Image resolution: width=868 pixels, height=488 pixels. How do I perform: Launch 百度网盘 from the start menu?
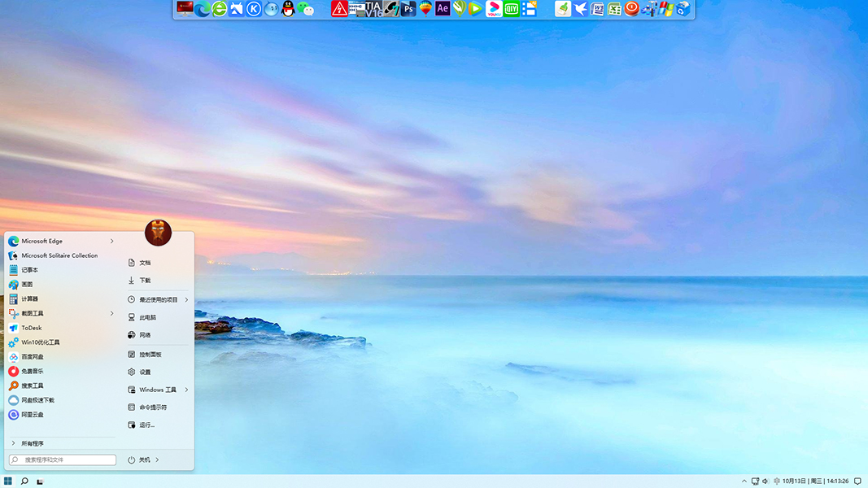32,357
